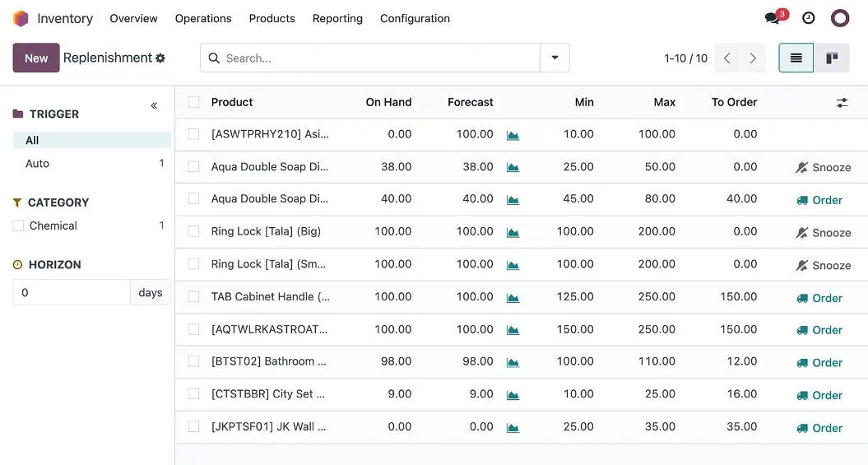Create a New replenishment rule
The width and height of the screenshot is (868, 465).
click(x=36, y=58)
